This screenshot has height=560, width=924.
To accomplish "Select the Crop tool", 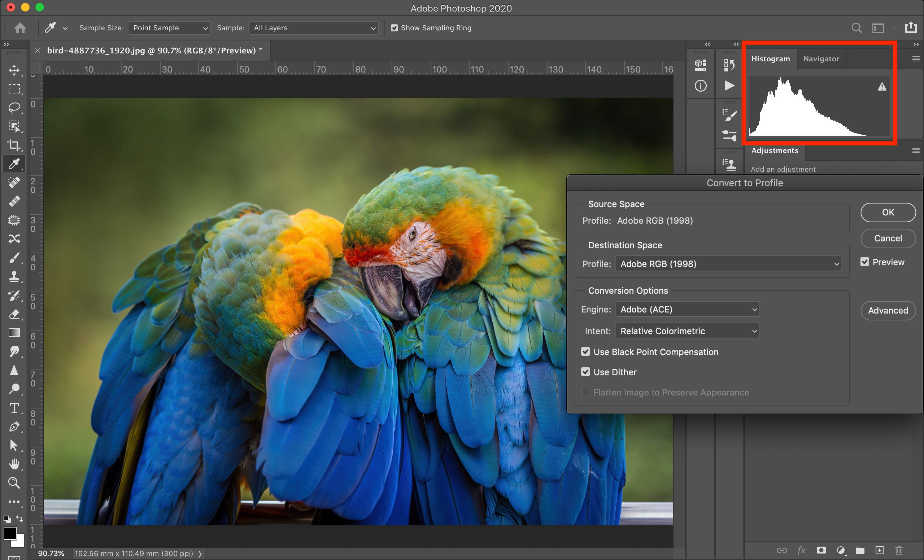I will 14,145.
